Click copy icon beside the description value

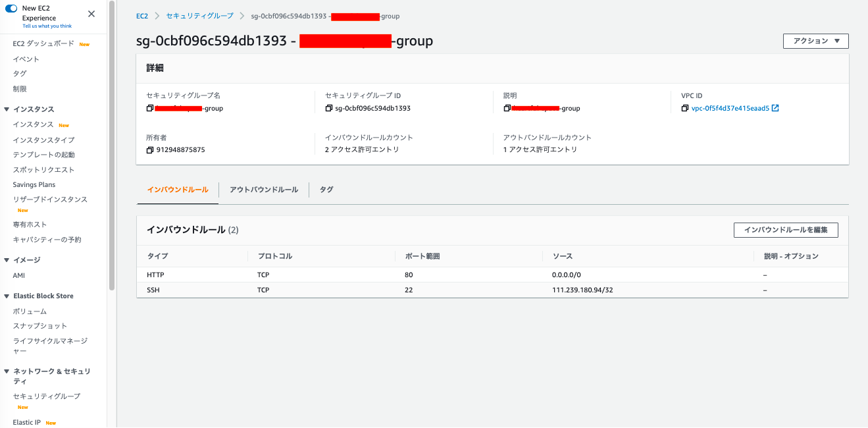coord(507,108)
